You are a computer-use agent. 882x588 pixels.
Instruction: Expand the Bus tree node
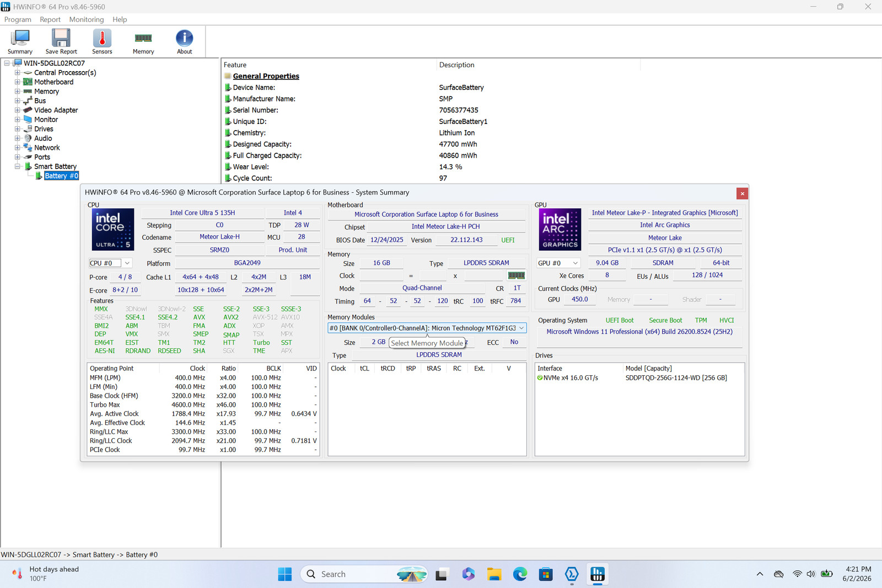(x=17, y=101)
